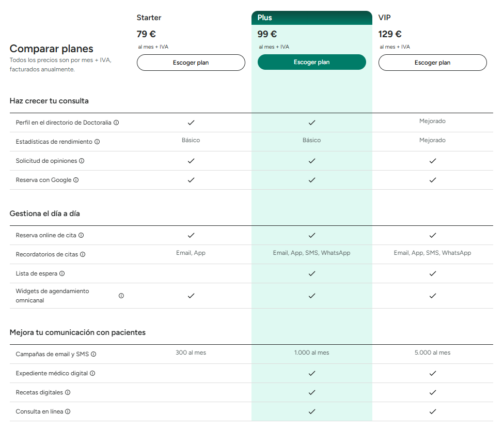Click the Plus checkmark for Lista de espera

(311, 273)
